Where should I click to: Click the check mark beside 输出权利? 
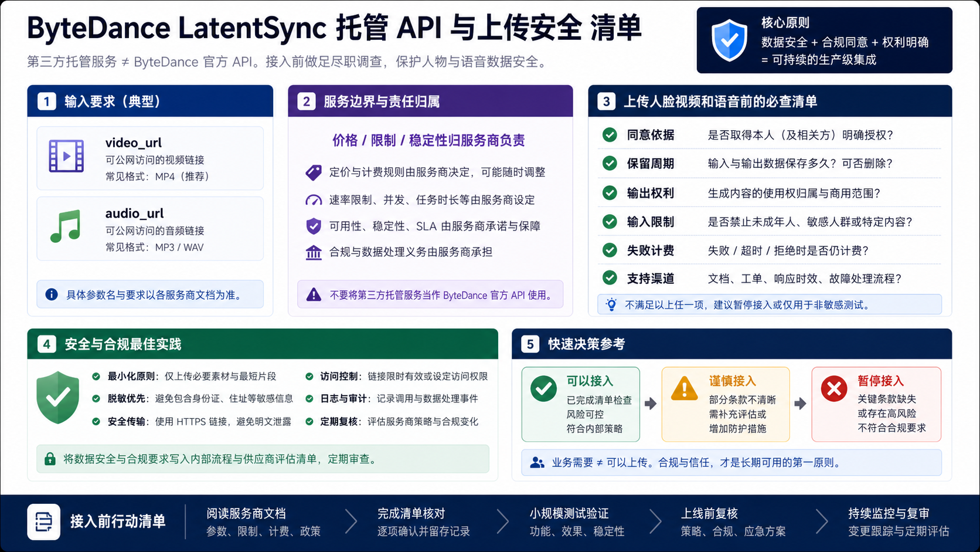(x=610, y=192)
